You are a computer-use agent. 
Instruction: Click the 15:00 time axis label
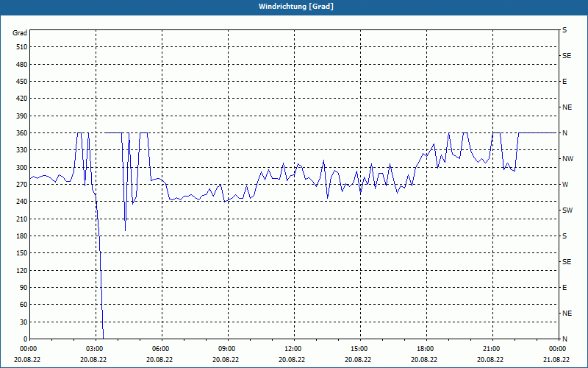coord(358,349)
